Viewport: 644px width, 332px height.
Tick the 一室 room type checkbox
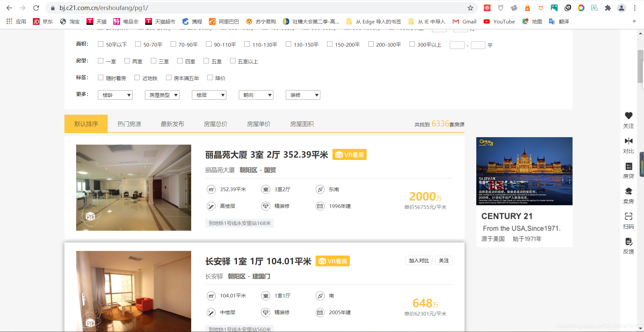click(101, 61)
